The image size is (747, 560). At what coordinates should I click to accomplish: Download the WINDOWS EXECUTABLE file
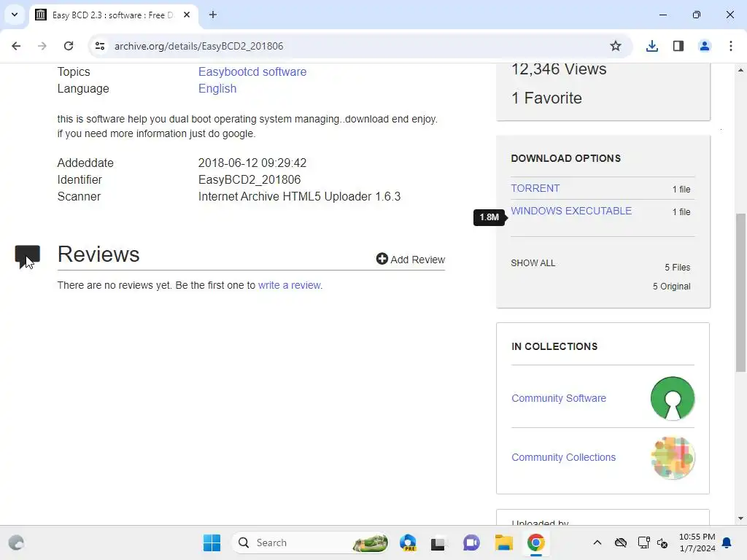click(571, 211)
